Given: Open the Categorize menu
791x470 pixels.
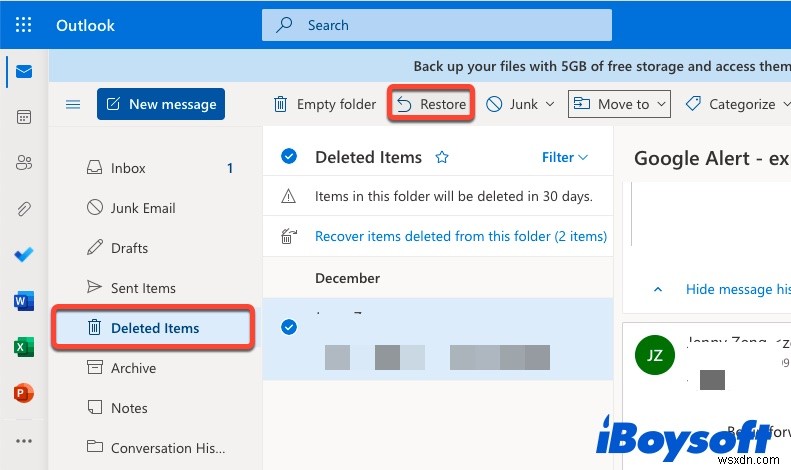Looking at the screenshot, I should 737,104.
